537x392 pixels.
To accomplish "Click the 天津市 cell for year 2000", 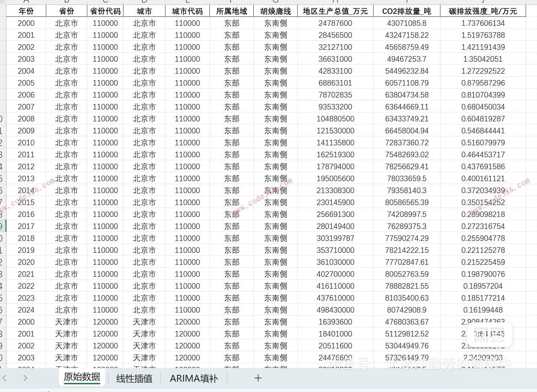I will click(x=66, y=322).
